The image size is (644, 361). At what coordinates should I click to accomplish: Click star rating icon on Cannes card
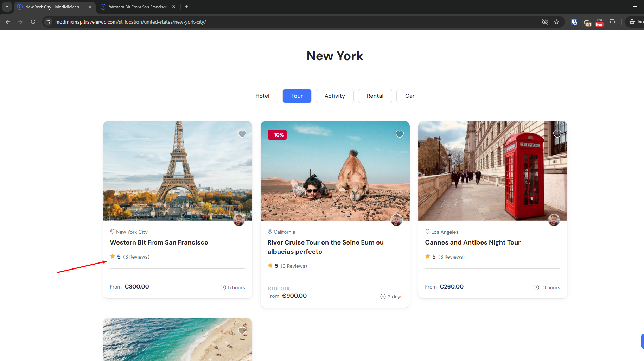(x=428, y=256)
